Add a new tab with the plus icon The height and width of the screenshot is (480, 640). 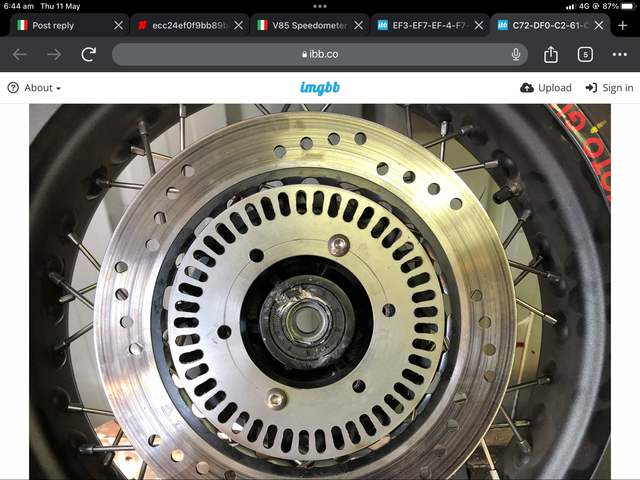pos(622,25)
